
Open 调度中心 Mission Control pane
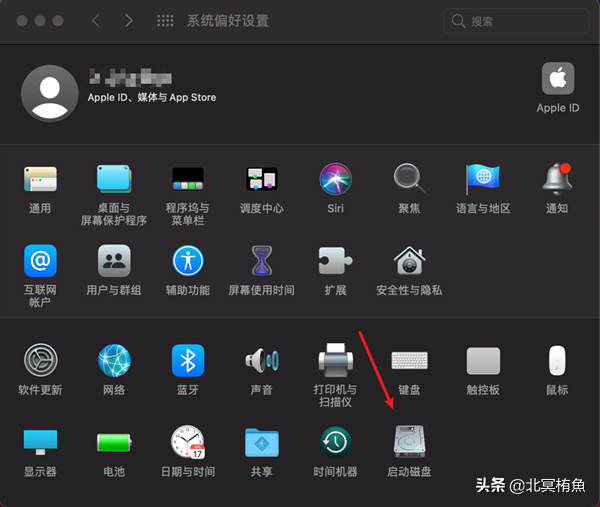click(262, 179)
